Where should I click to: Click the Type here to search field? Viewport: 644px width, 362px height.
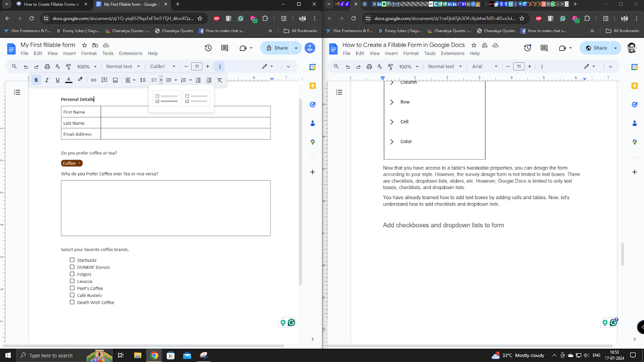pos(52,355)
